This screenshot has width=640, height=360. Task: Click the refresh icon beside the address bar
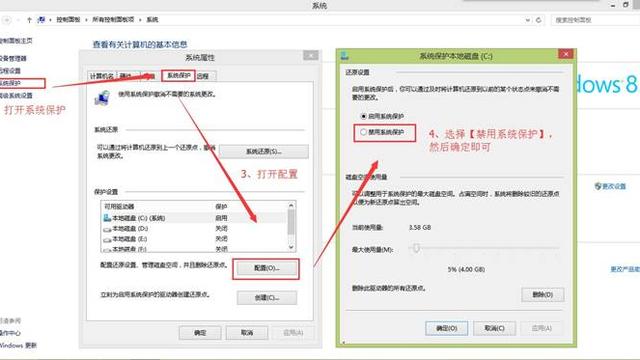(x=538, y=20)
